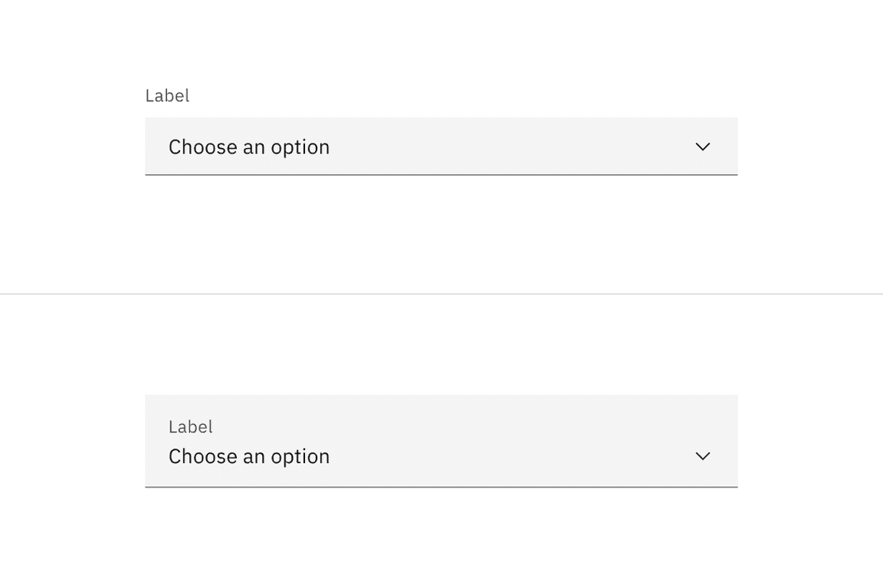Open the top 'Choose an option' dropdown
The image size is (883, 588).
pos(441,146)
